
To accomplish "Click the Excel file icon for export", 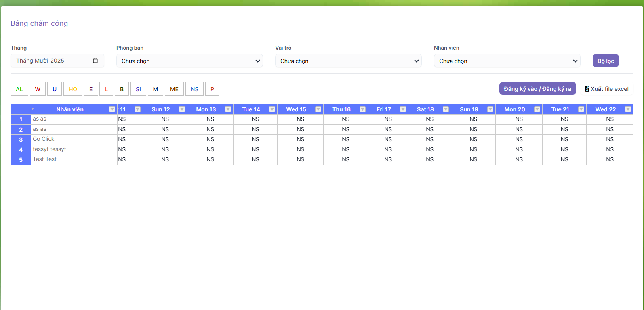I will tap(587, 89).
